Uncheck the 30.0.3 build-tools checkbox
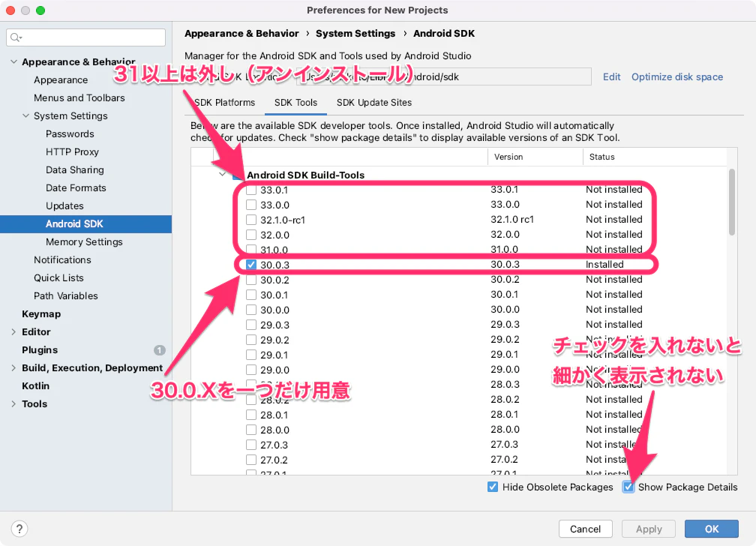 point(251,265)
